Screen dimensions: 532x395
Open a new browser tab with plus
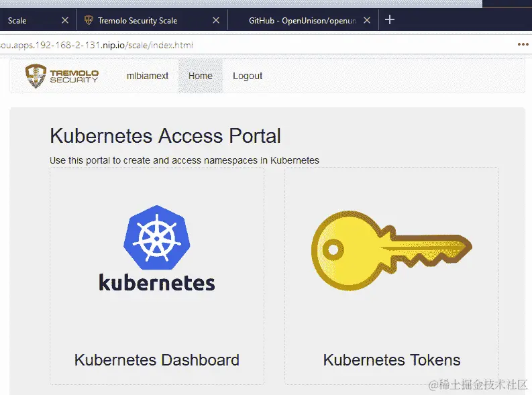point(390,19)
